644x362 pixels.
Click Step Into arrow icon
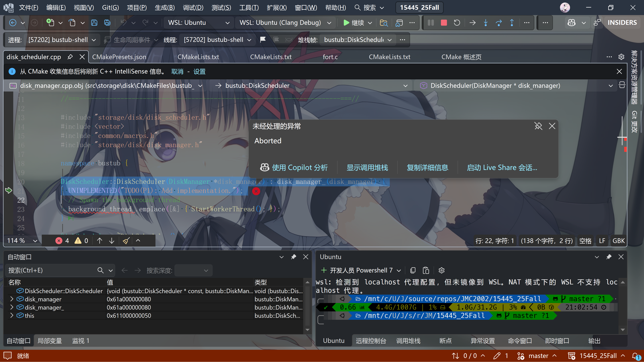[486, 23]
